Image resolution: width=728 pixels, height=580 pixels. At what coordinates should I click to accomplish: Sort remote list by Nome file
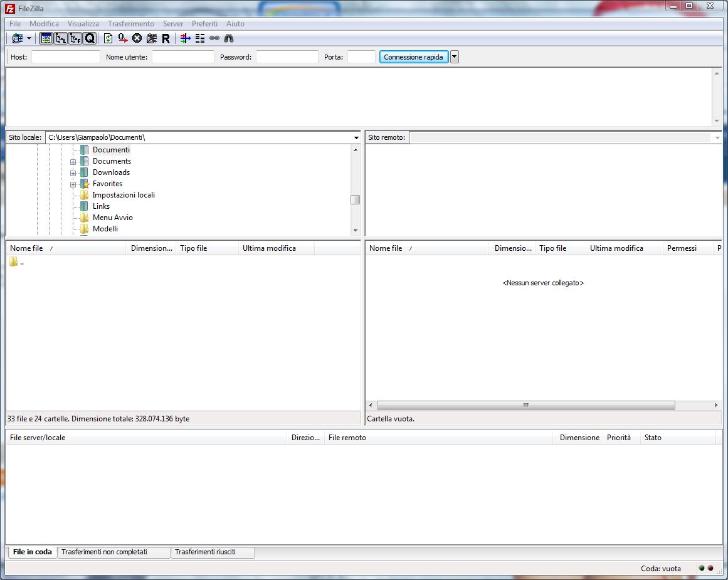tap(427, 248)
